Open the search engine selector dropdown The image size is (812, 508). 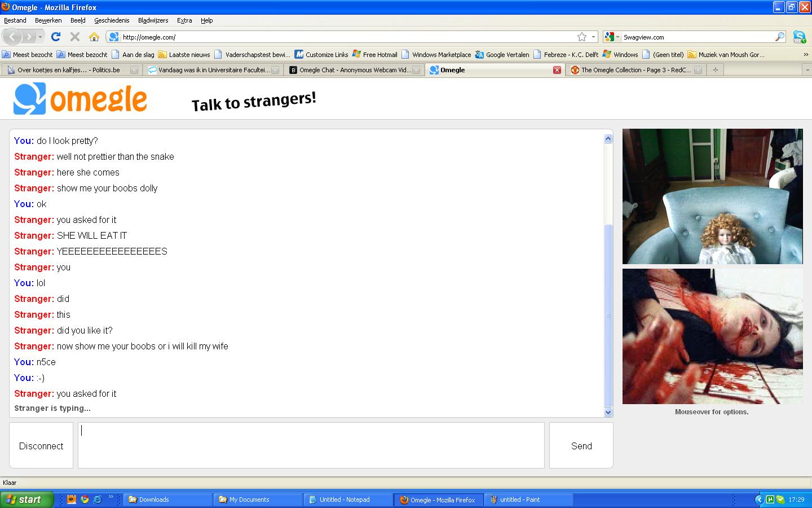click(612, 37)
